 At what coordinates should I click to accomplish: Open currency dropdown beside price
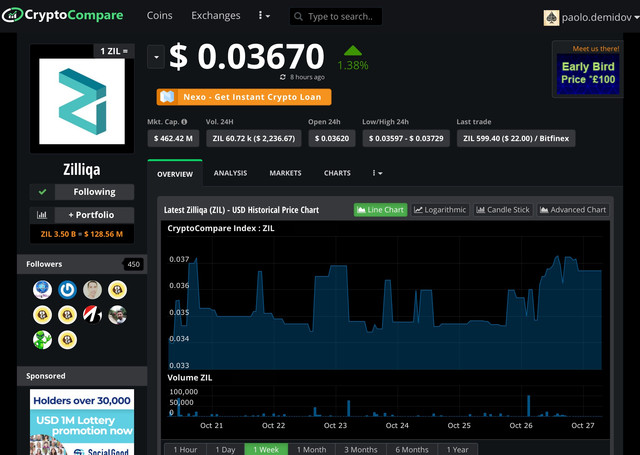click(x=156, y=57)
